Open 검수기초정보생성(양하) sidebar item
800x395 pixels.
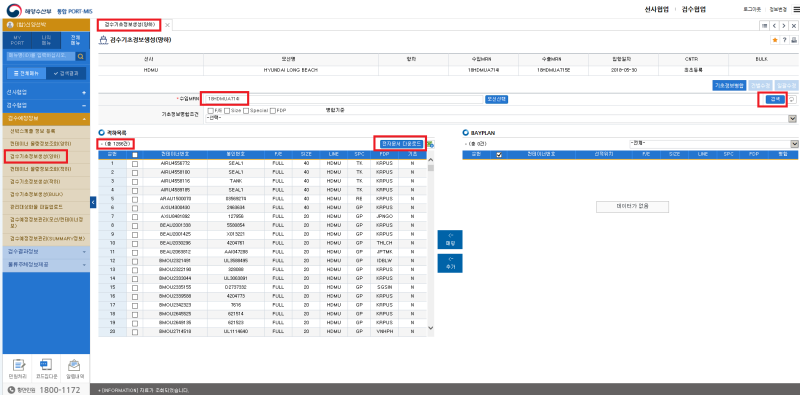tap(36, 156)
